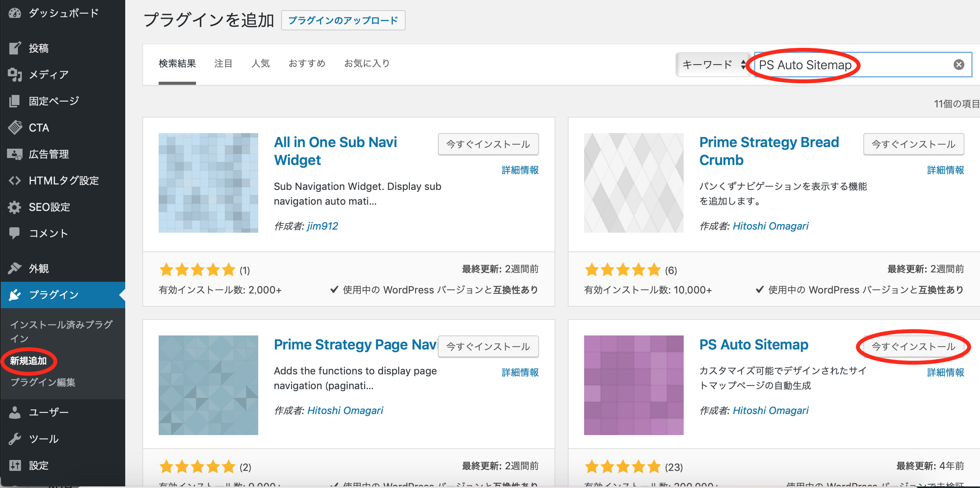Open the ユーザー person icon
Viewport: 980px width, 488px height.
15,412
